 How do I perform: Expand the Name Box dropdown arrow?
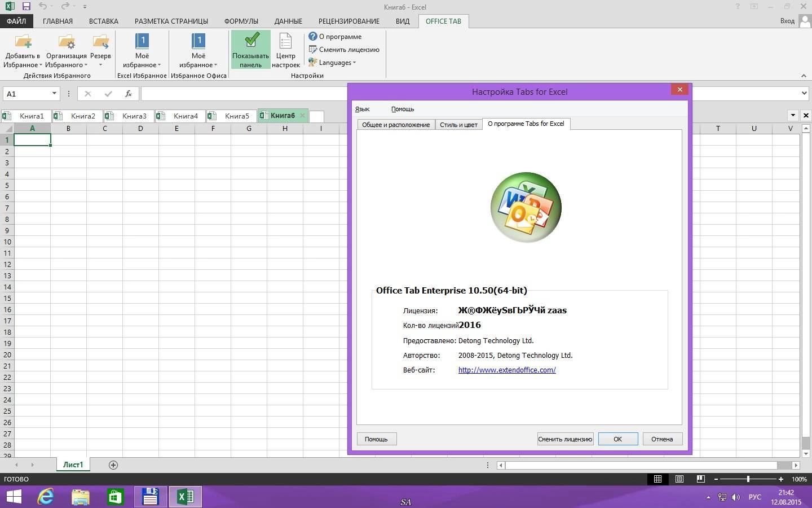click(54, 93)
